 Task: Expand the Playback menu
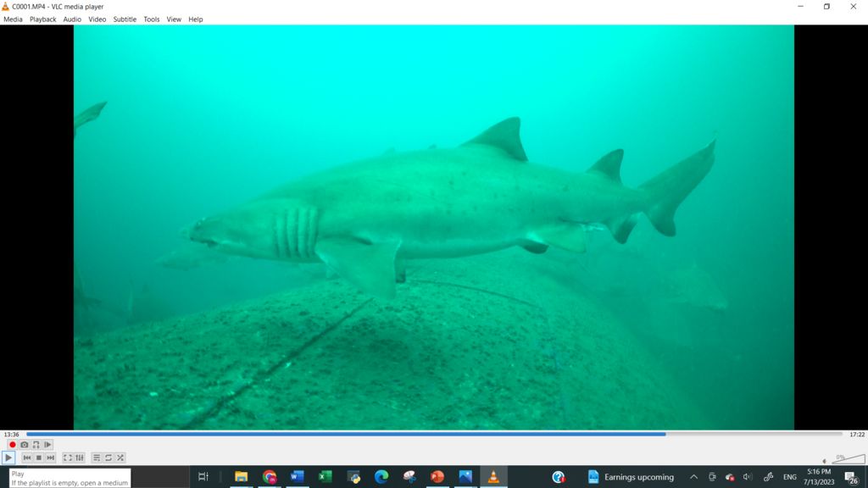tap(42, 19)
